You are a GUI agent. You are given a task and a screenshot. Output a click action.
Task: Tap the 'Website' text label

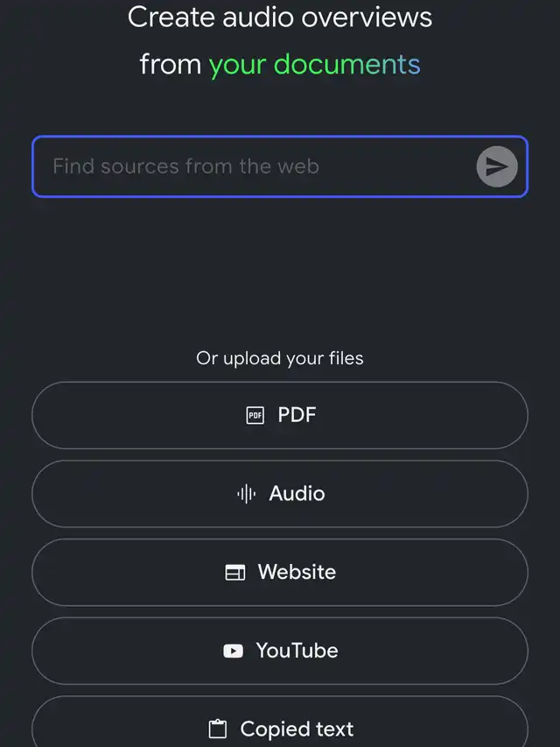click(297, 573)
